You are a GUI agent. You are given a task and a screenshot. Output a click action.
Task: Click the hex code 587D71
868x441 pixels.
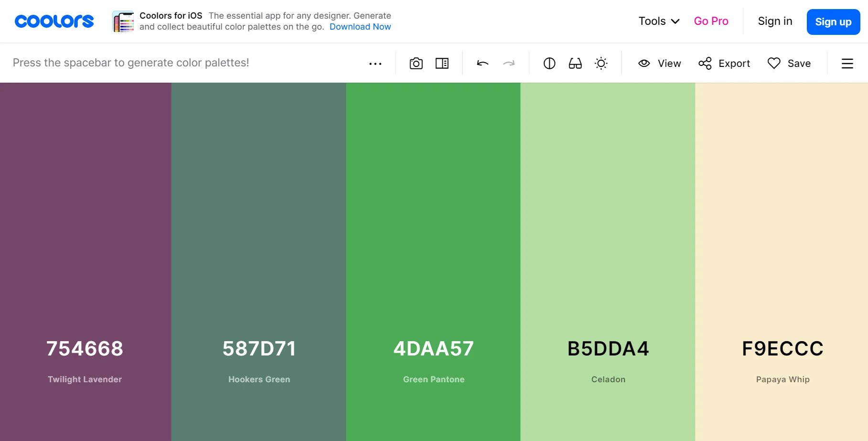pyautogui.click(x=259, y=349)
